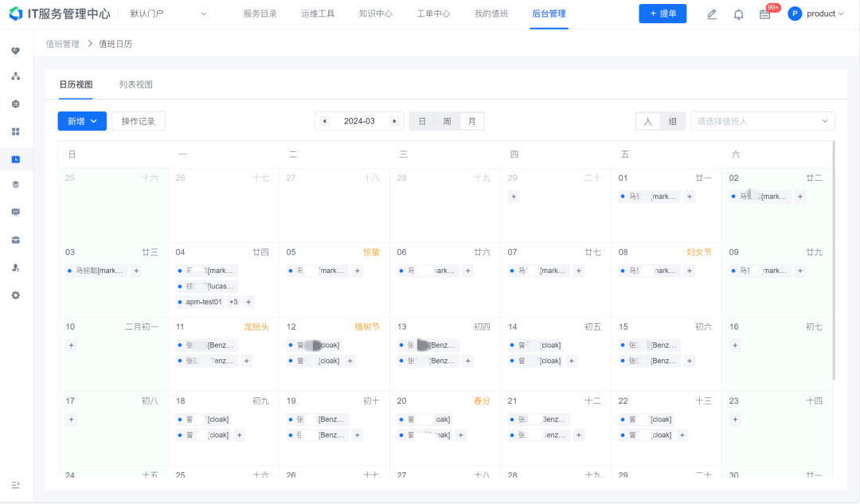Image resolution: width=860 pixels, height=504 pixels.
Task: Add duty on day 01 plus icon
Action: [x=690, y=197]
